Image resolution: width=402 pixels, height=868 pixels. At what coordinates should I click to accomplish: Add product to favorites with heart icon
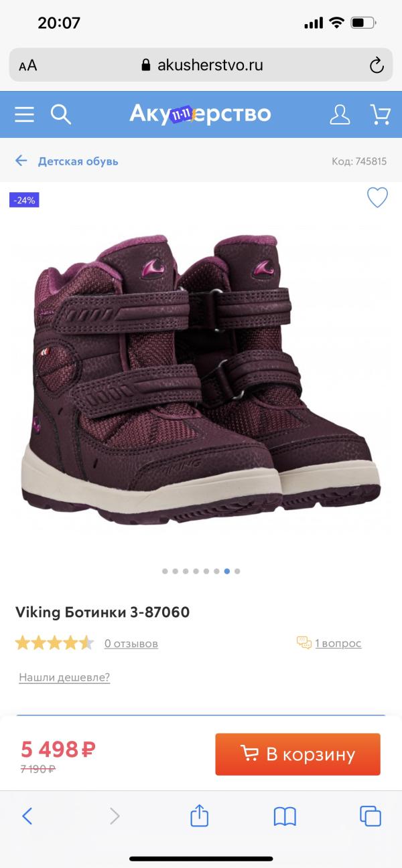[x=378, y=197]
